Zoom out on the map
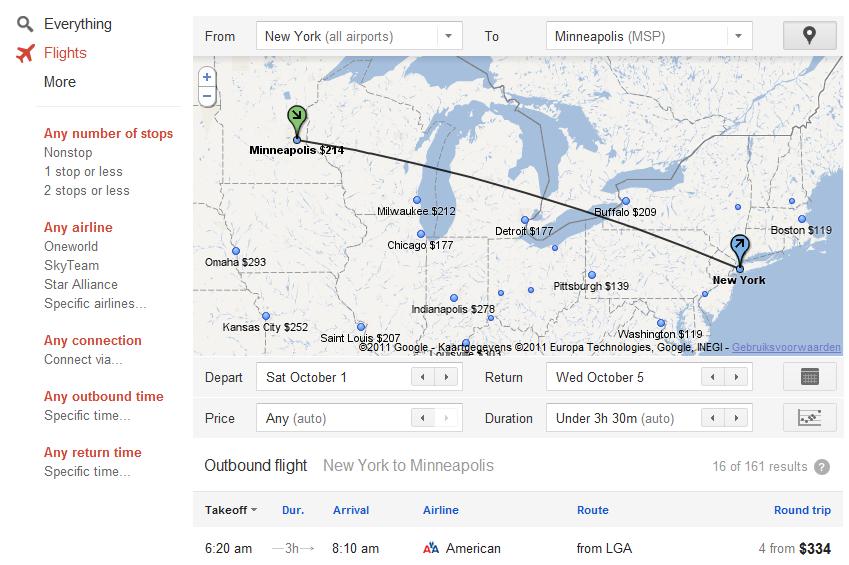 tap(207, 96)
